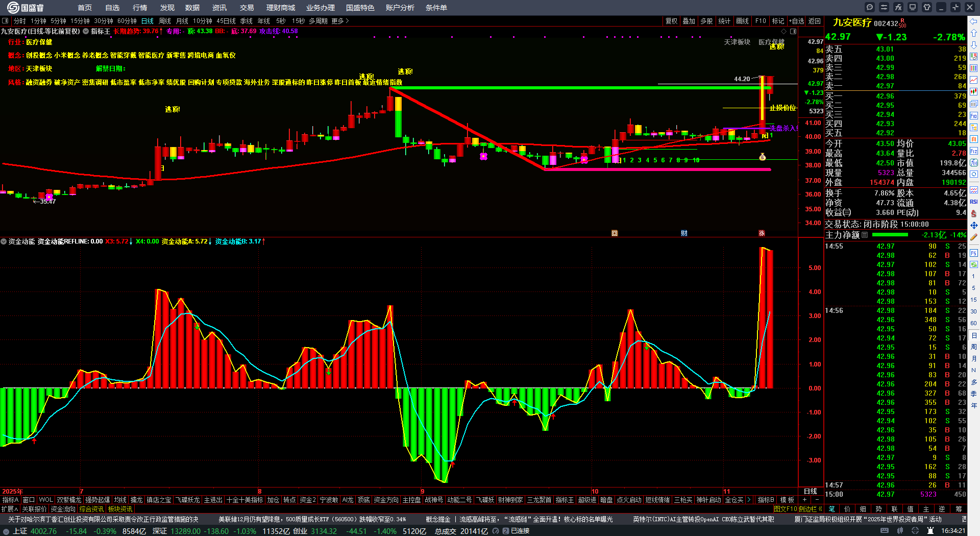This screenshot has height=536, width=980.
Task: Toggle 复权 price adjustment
Action: [x=671, y=21]
